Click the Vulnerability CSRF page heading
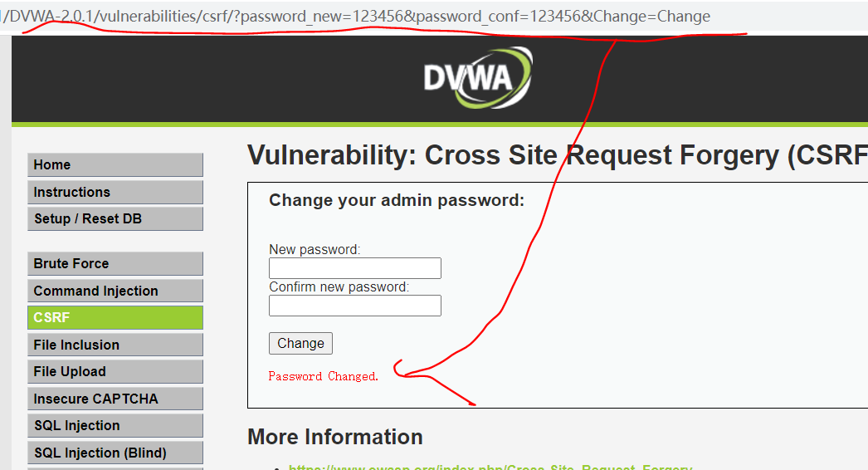The image size is (868, 470). click(558, 155)
